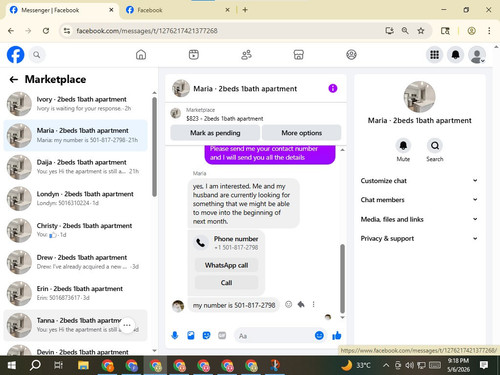
Task: Open Londyn conversation in the list
Action: (75, 198)
